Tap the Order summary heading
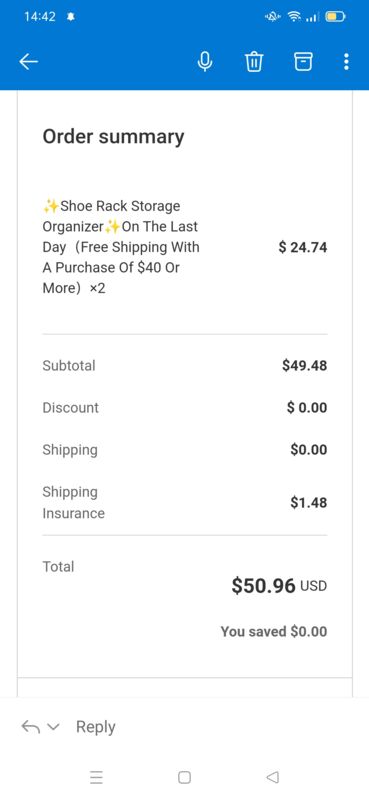Image resolution: width=369 pixels, height=800 pixels. click(x=113, y=137)
